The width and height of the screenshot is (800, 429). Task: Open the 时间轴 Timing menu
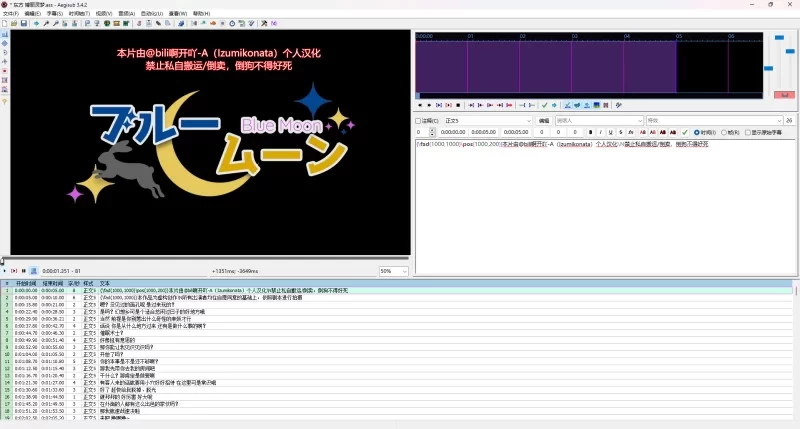pos(79,13)
